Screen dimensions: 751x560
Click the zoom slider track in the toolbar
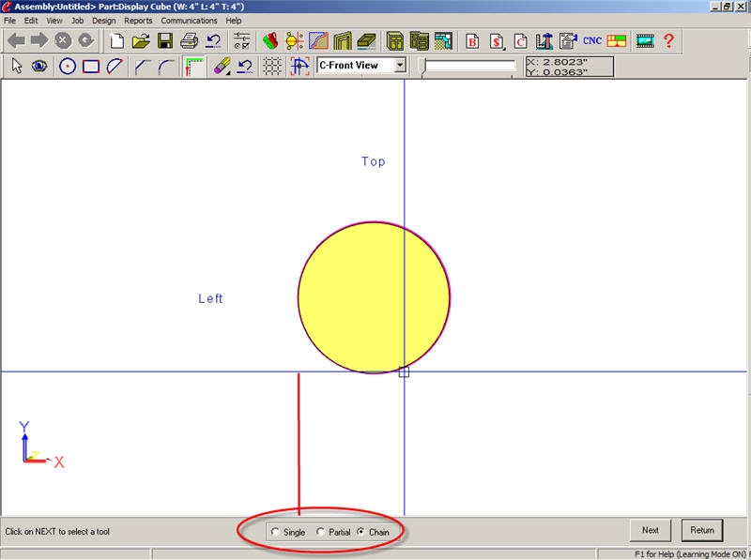coord(469,65)
